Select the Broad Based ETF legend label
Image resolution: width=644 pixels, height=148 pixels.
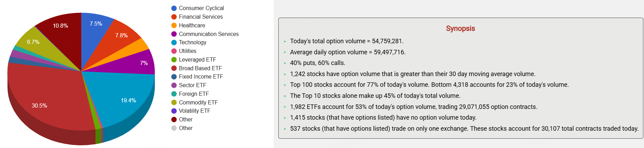pyautogui.click(x=200, y=68)
